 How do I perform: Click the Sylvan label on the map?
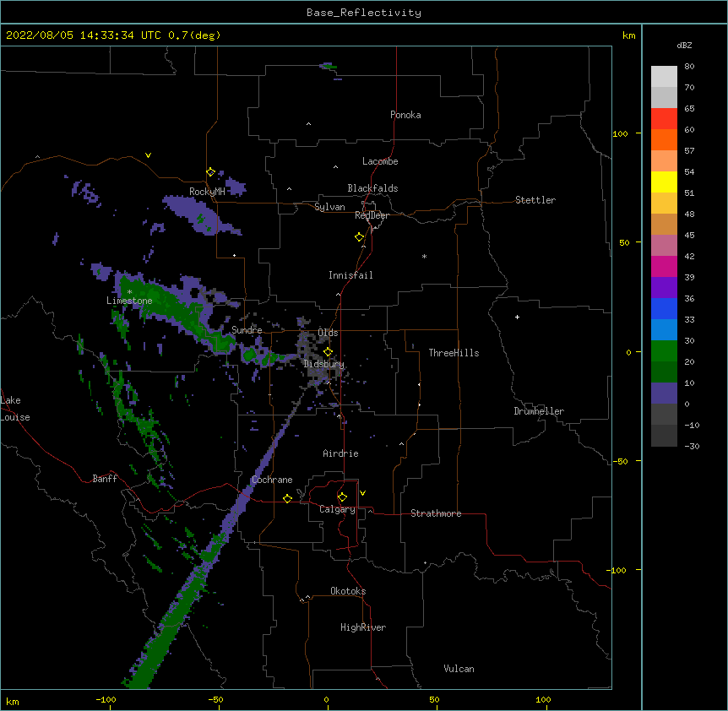[x=329, y=207]
